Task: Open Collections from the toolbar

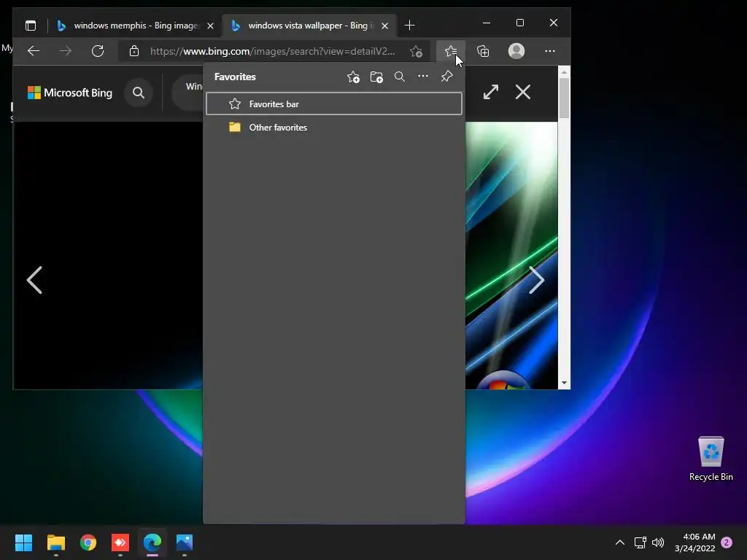Action: pyautogui.click(x=483, y=51)
